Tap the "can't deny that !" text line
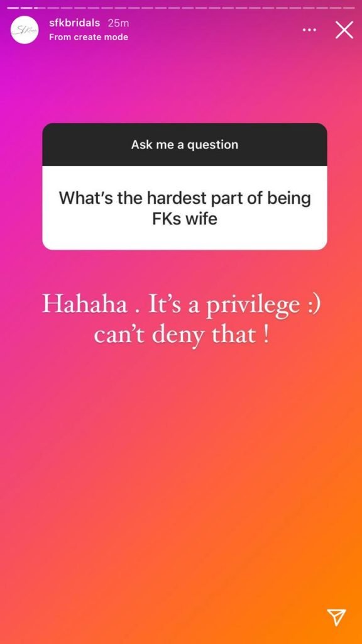The image size is (362, 644). pyautogui.click(x=182, y=336)
